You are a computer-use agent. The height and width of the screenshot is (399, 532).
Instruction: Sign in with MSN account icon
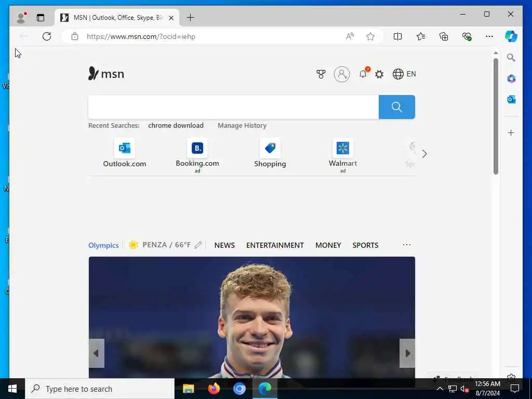[342, 74]
